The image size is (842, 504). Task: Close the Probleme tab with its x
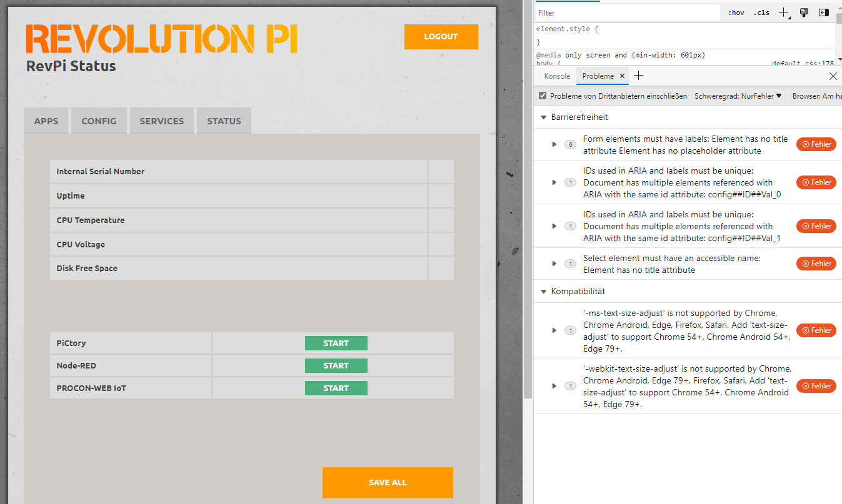tap(622, 76)
